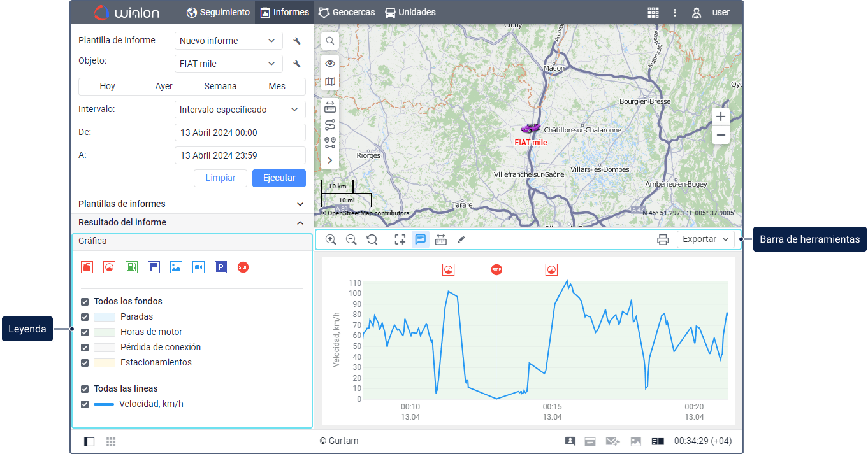Switch to the Geocercas tab
Viewport: 868px width, 454px height.
(x=347, y=12)
